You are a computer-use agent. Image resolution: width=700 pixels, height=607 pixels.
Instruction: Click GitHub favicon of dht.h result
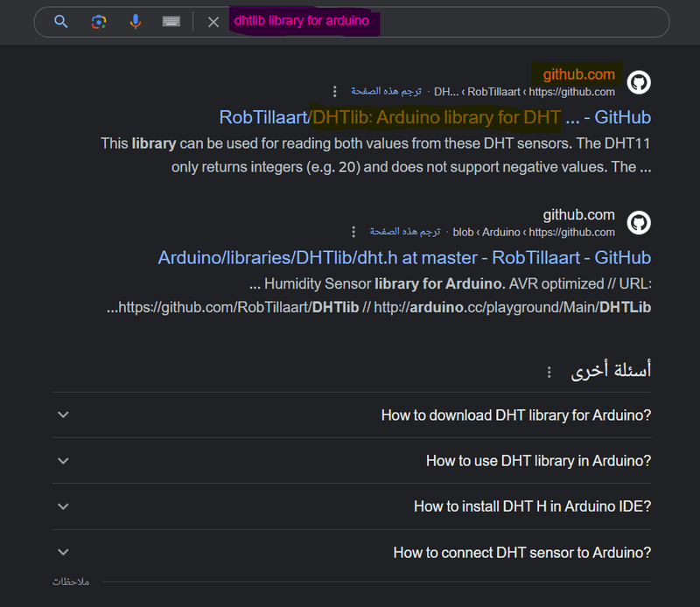point(639,223)
